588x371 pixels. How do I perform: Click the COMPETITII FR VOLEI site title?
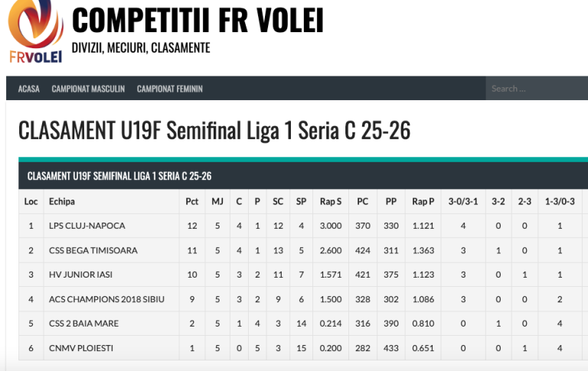tap(198, 21)
